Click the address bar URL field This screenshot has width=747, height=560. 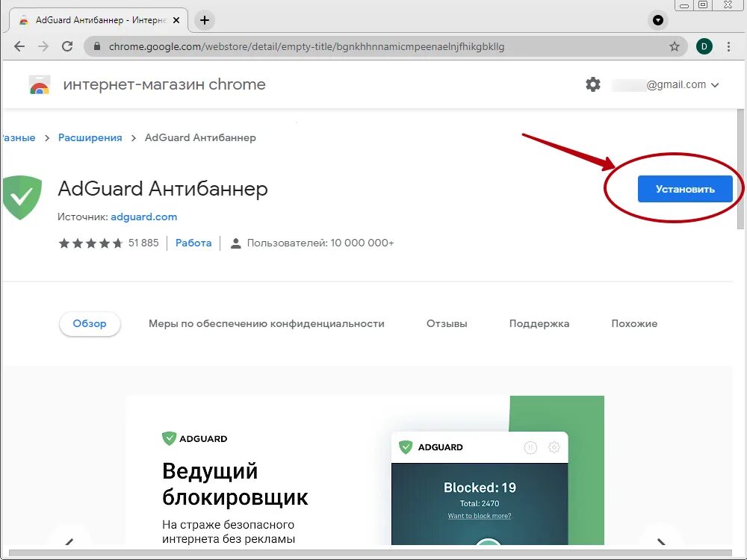385,46
